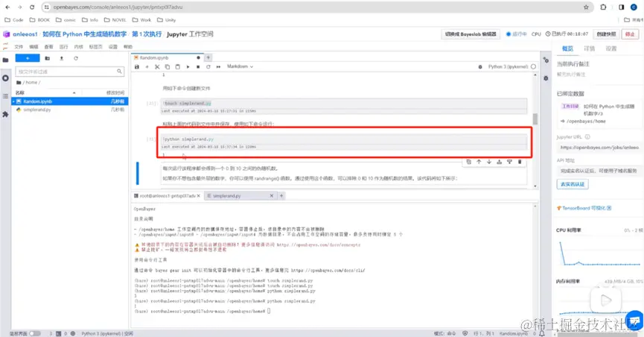Image resolution: width=644 pixels, height=337 pixels.
Task: Paste cell using the clipboard icon
Action: [x=177, y=66]
